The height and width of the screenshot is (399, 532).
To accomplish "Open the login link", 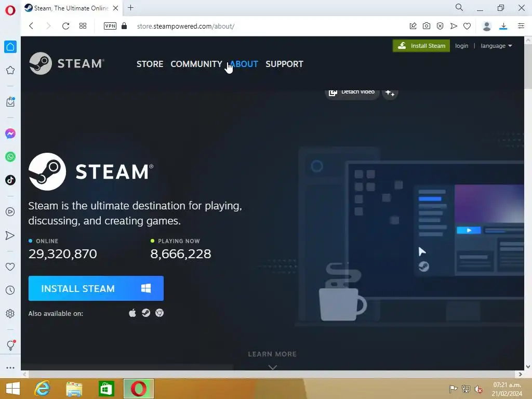I will click(x=461, y=46).
